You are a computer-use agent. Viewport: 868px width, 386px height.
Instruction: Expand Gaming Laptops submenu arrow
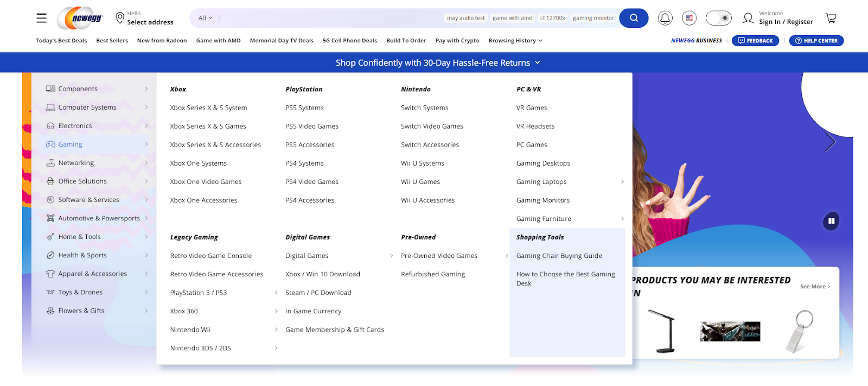pos(622,182)
